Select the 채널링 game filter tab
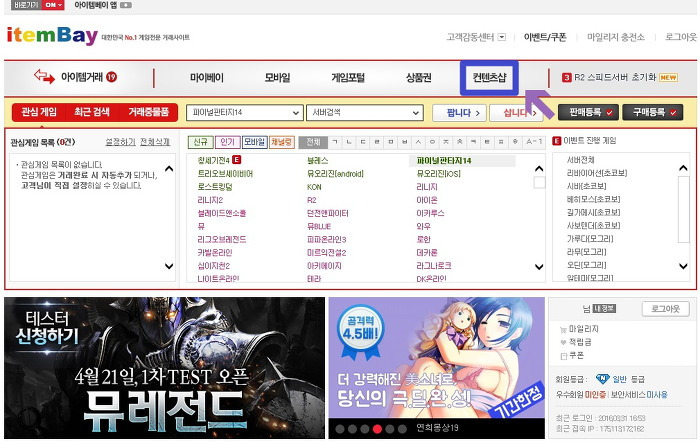Screen dimensions: 700x446 282,142
